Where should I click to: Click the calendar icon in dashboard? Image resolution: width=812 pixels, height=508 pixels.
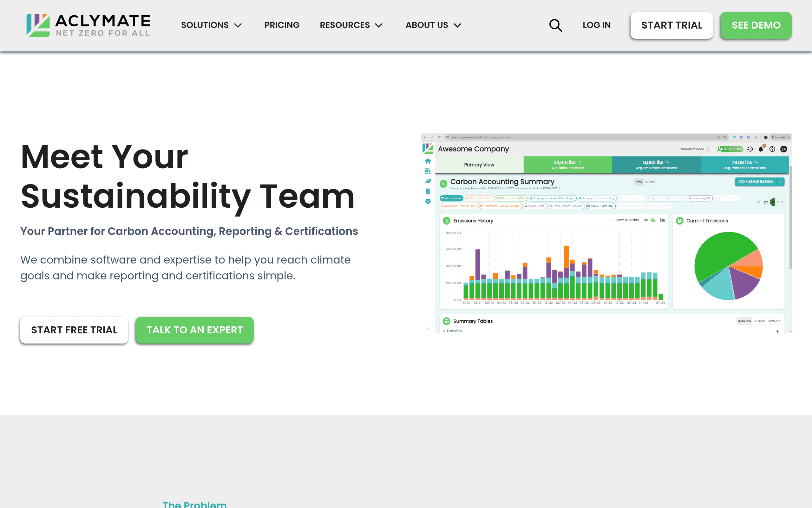coord(766,202)
